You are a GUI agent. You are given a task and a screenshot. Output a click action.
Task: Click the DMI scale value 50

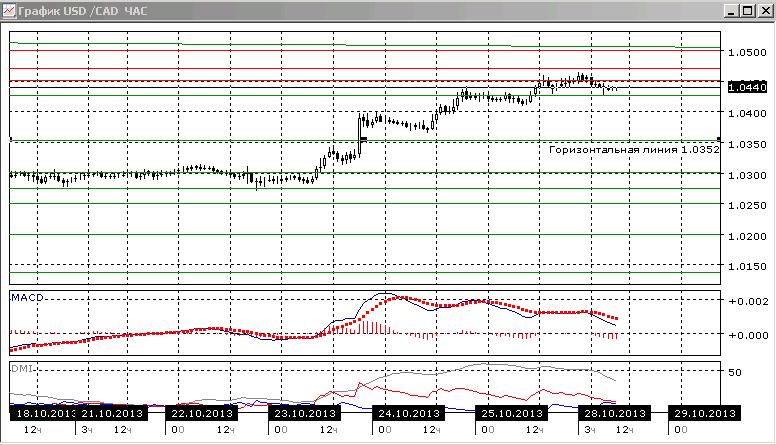click(x=735, y=372)
